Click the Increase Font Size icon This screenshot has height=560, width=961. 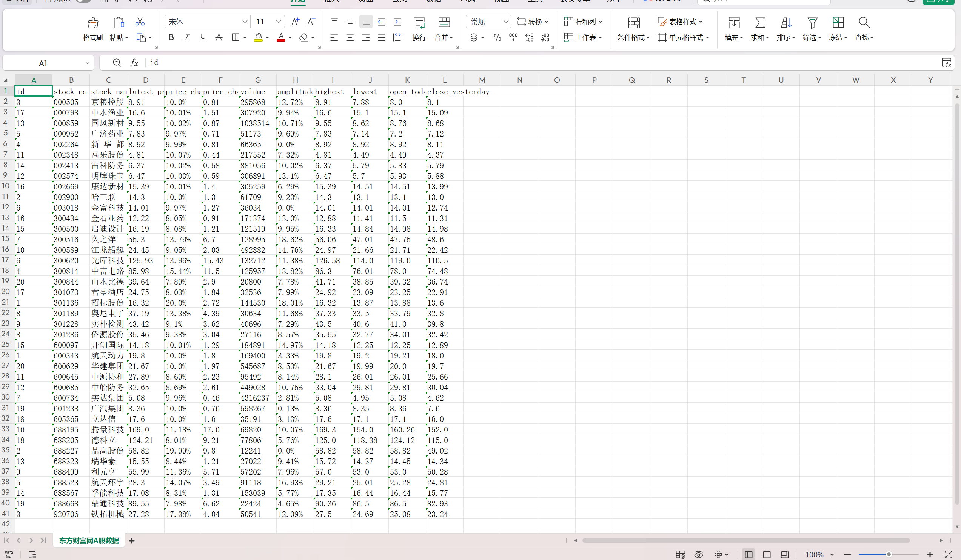tap(295, 22)
